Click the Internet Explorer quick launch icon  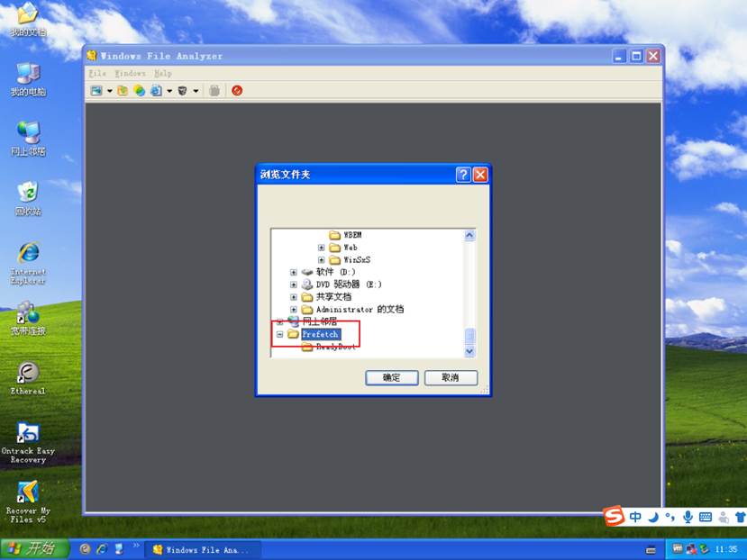[102, 549]
